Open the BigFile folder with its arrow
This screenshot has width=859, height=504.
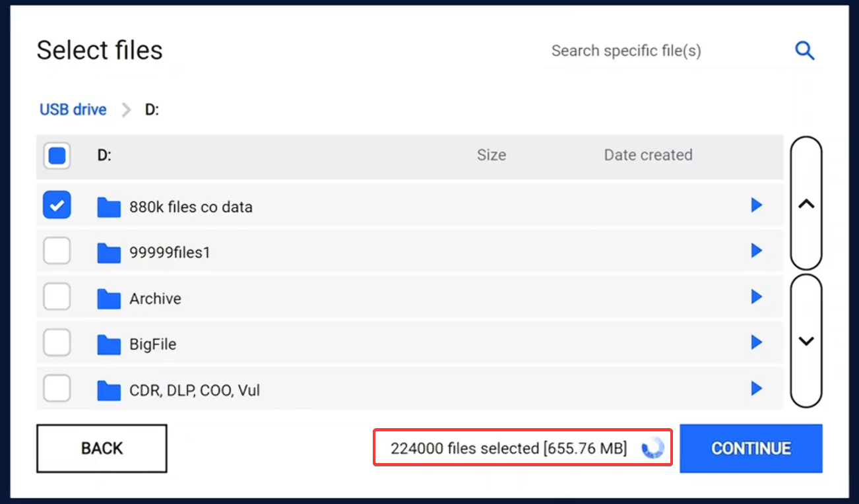click(757, 342)
